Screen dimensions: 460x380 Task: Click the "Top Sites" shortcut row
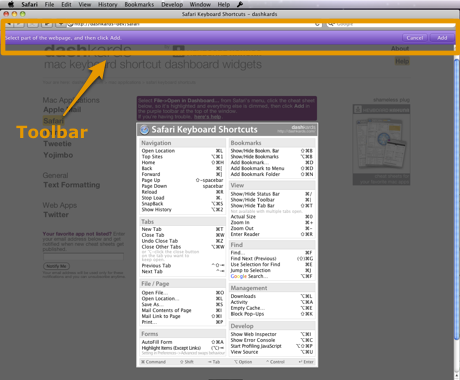182,157
